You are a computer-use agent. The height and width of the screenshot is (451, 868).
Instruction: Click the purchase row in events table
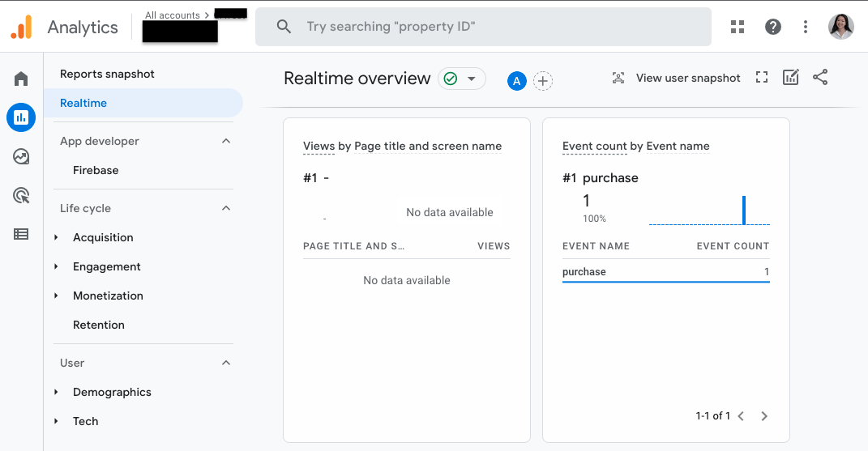(x=666, y=272)
